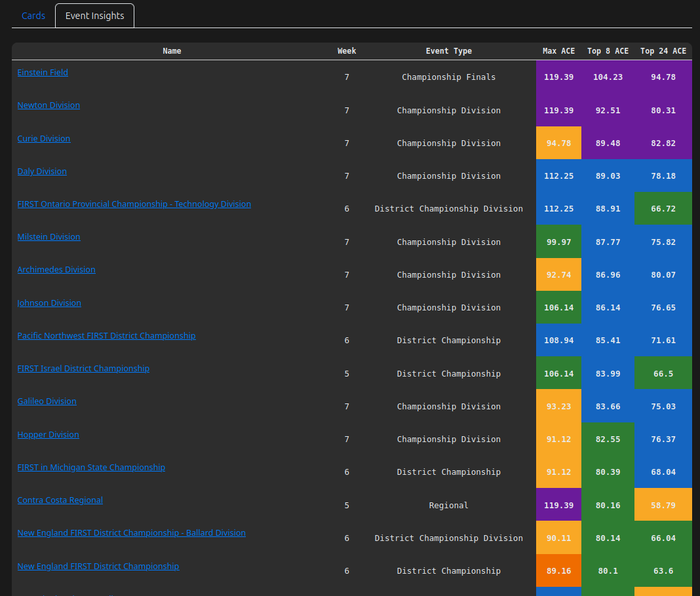Open New England FIRST District Championship link

point(98,566)
